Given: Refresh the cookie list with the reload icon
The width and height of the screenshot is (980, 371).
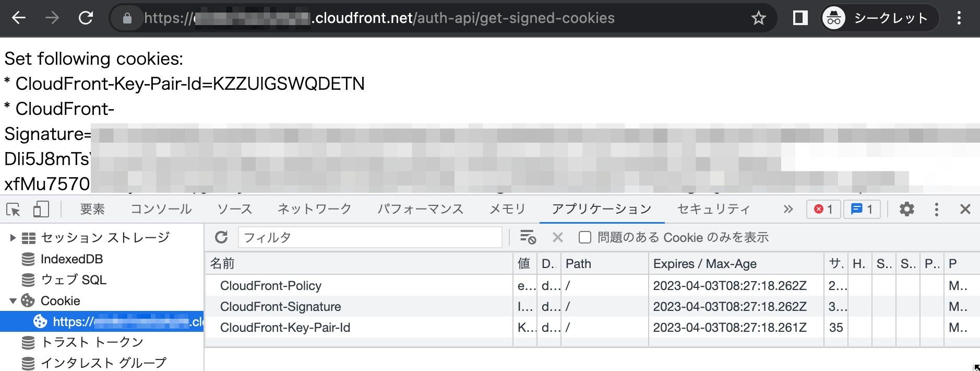Looking at the screenshot, I should click(221, 237).
